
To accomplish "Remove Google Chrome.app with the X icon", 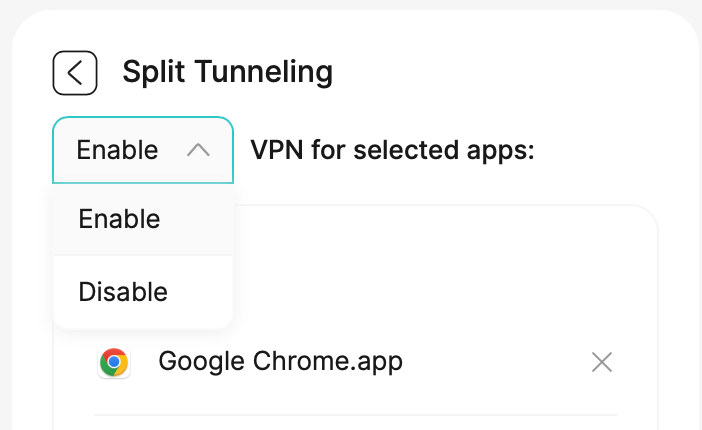I will point(601,362).
